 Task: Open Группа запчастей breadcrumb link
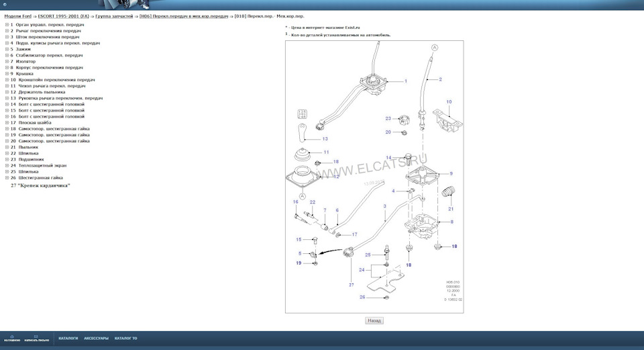(x=114, y=16)
